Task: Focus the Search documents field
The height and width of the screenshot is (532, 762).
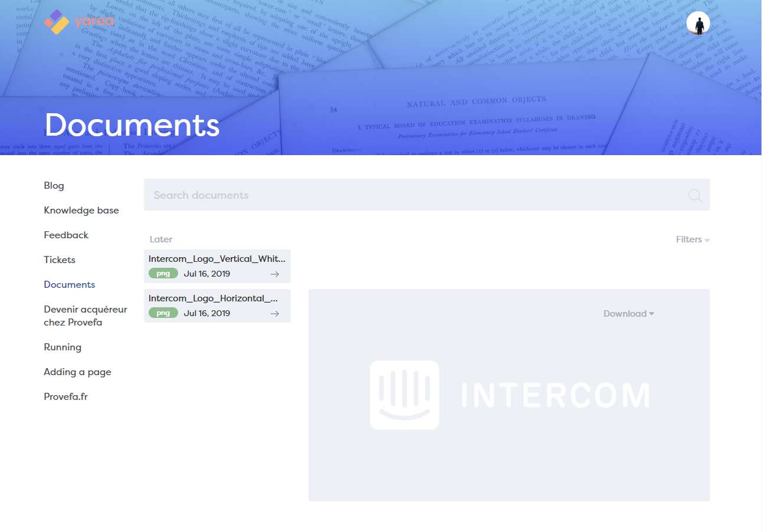Action: 427,195
